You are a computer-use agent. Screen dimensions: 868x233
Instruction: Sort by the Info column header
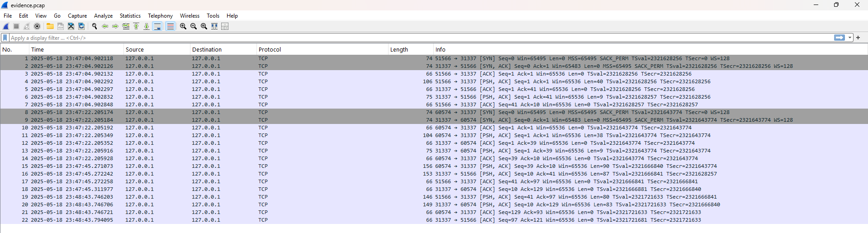pos(650,49)
